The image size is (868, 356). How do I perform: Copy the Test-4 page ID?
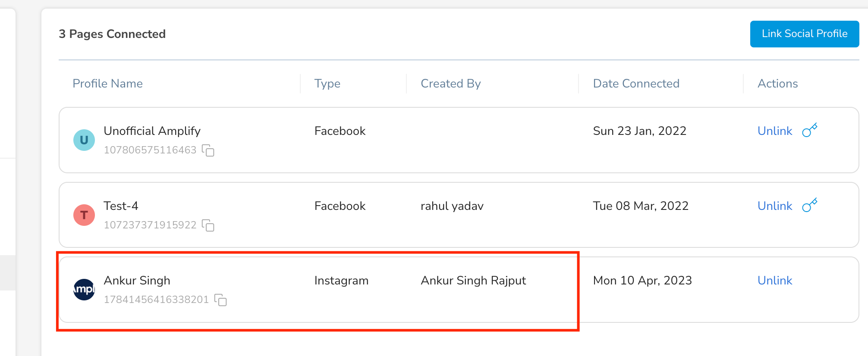[x=208, y=225]
